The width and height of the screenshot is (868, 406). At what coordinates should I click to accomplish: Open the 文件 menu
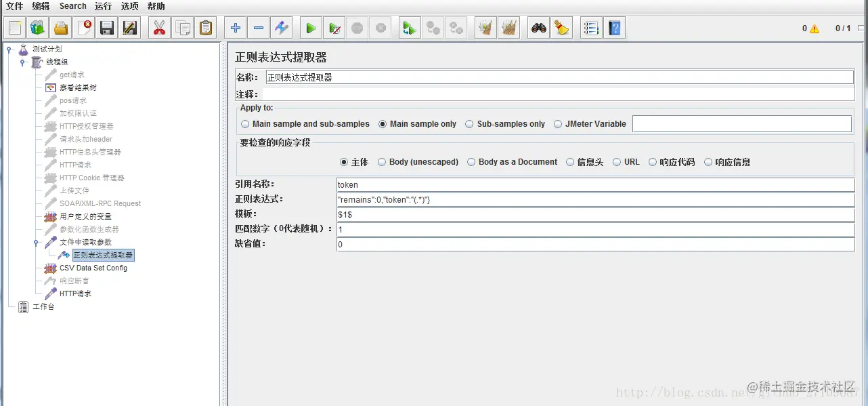pyautogui.click(x=15, y=6)
